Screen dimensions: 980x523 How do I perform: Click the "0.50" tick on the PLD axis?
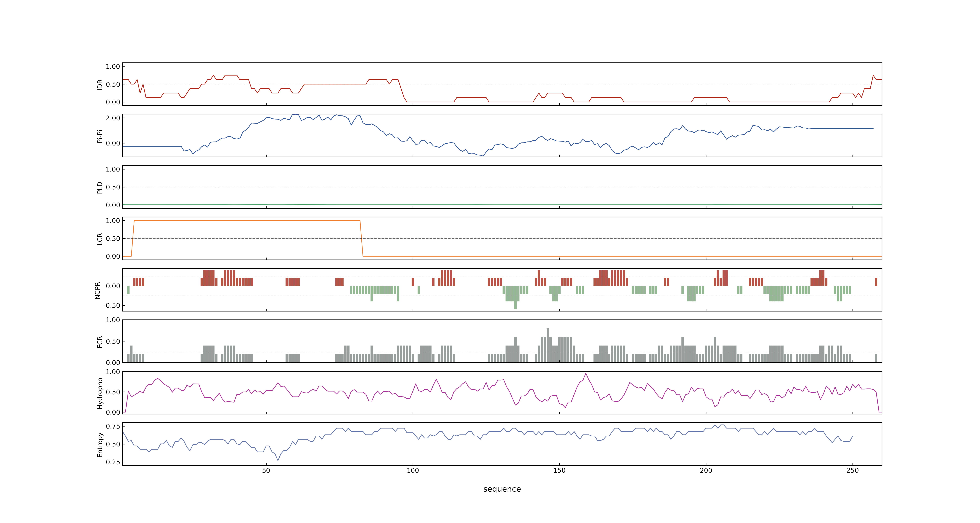pyautogui.click(x=113, y=187)
